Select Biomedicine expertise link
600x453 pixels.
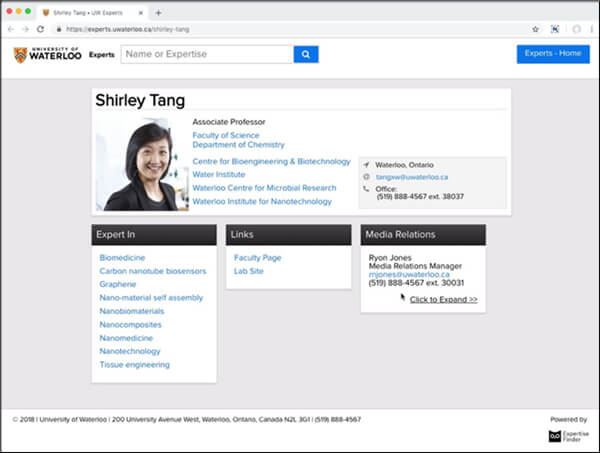(x=122, y=257)
